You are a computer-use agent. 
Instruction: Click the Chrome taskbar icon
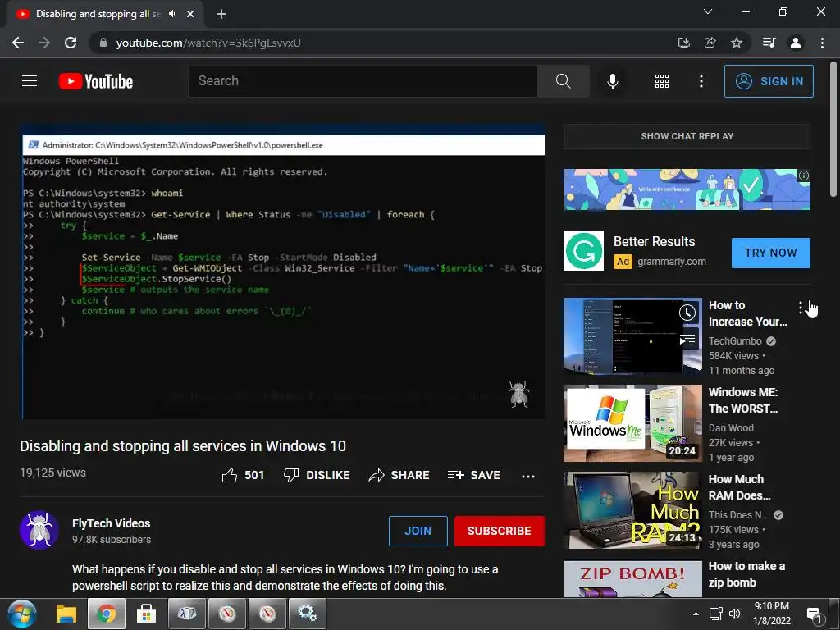107,614
